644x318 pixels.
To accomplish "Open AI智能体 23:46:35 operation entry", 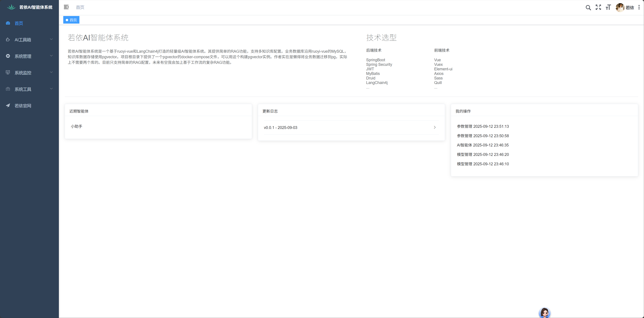I will click(482, 145).
